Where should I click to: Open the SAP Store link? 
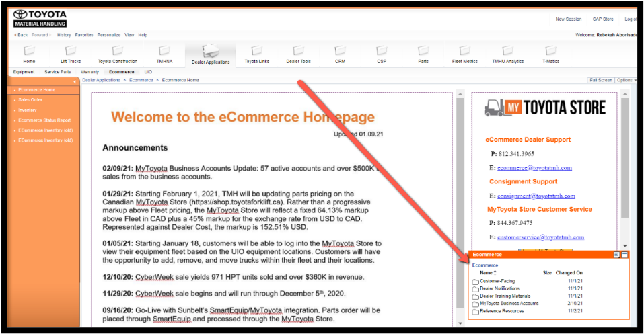click(603, 19)
